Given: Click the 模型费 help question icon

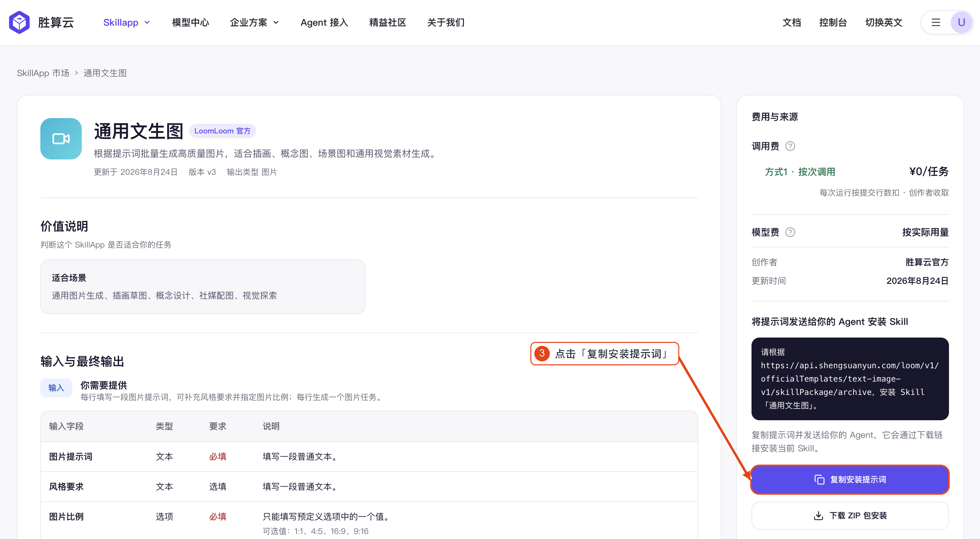Looking at the screenshot, I should [790, 232].
